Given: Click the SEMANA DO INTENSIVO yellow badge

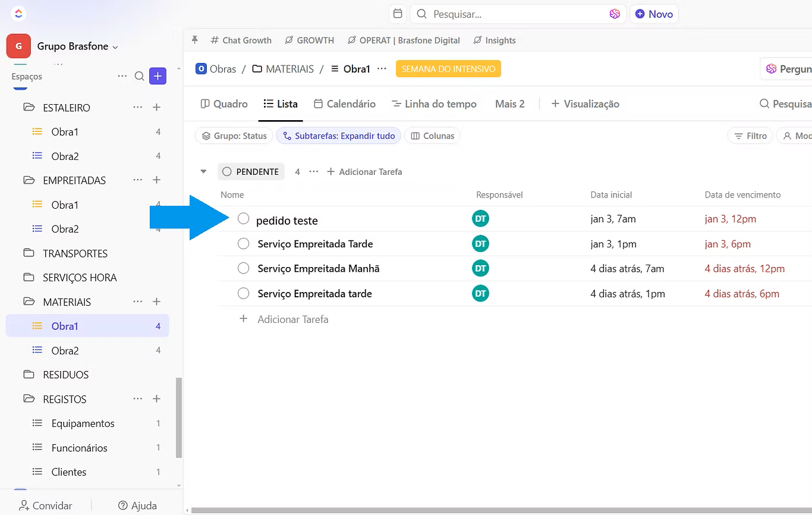Looking at the screenshot, I should 448,69.
